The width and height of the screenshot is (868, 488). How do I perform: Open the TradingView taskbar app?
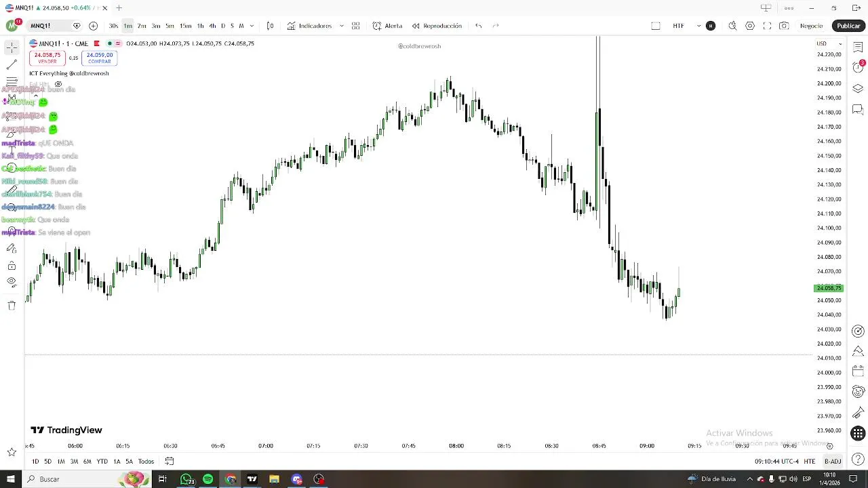point(252,479)
